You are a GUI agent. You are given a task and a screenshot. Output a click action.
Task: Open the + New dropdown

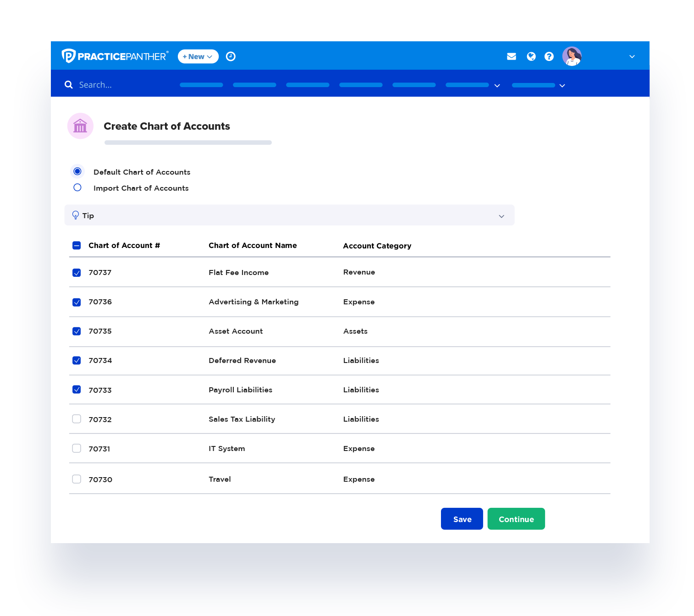pyautogui.click(x=198, y=56)
